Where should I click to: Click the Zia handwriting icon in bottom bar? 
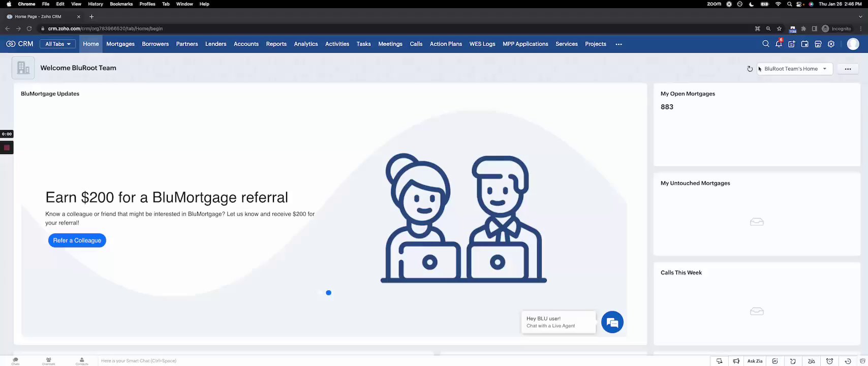pos(811,361)
